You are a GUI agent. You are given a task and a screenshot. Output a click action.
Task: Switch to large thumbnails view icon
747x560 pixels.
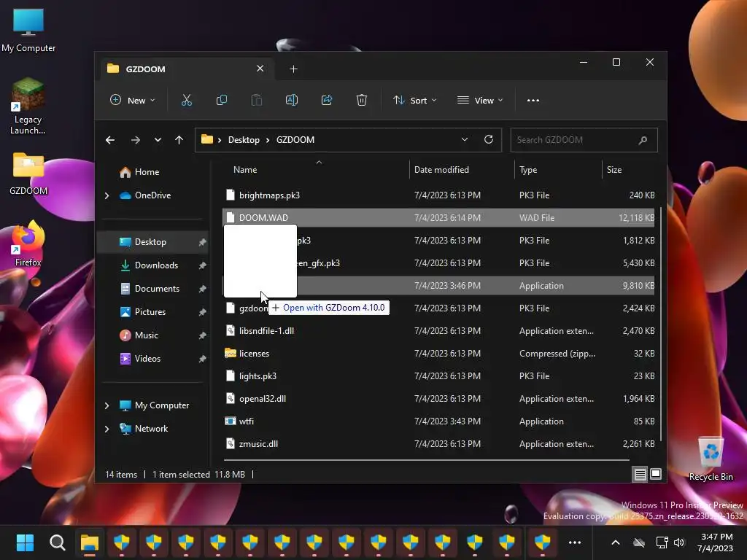pyautogui.click(x=656, y=474)
